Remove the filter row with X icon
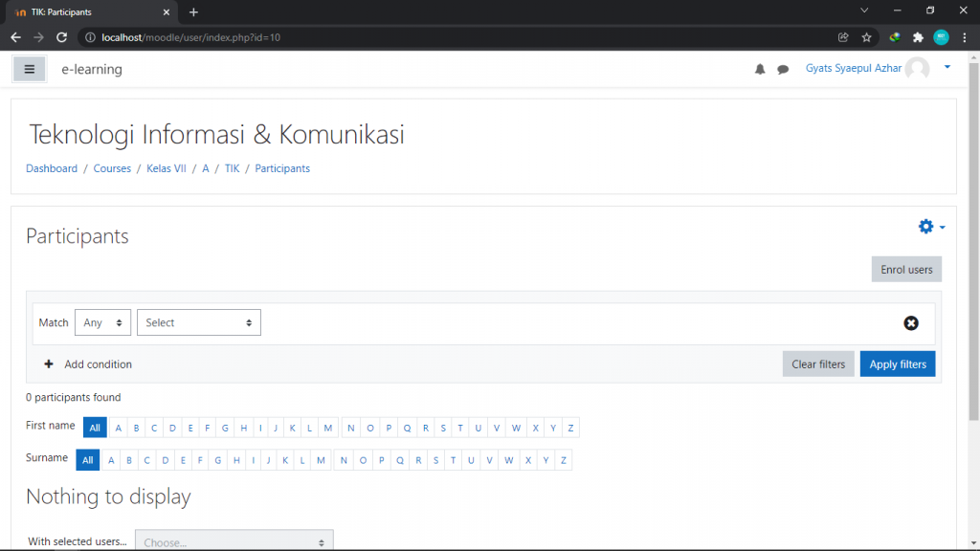This screenshot has height=551, width=980. click(911, 323)
